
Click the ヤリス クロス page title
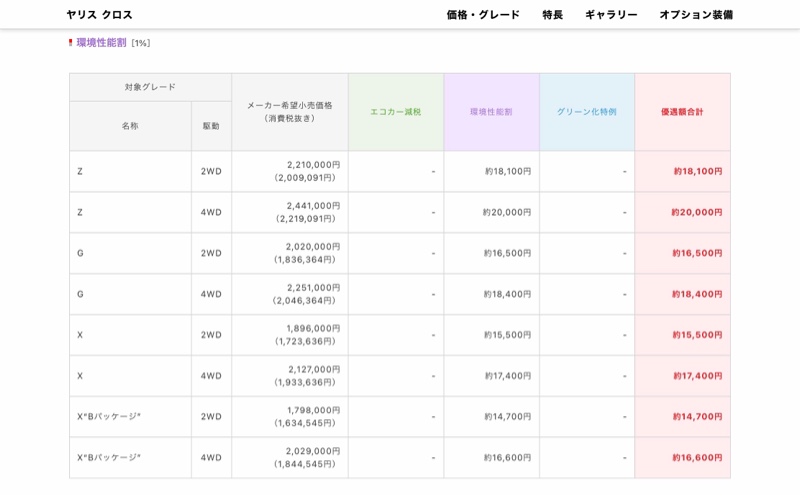99,15
